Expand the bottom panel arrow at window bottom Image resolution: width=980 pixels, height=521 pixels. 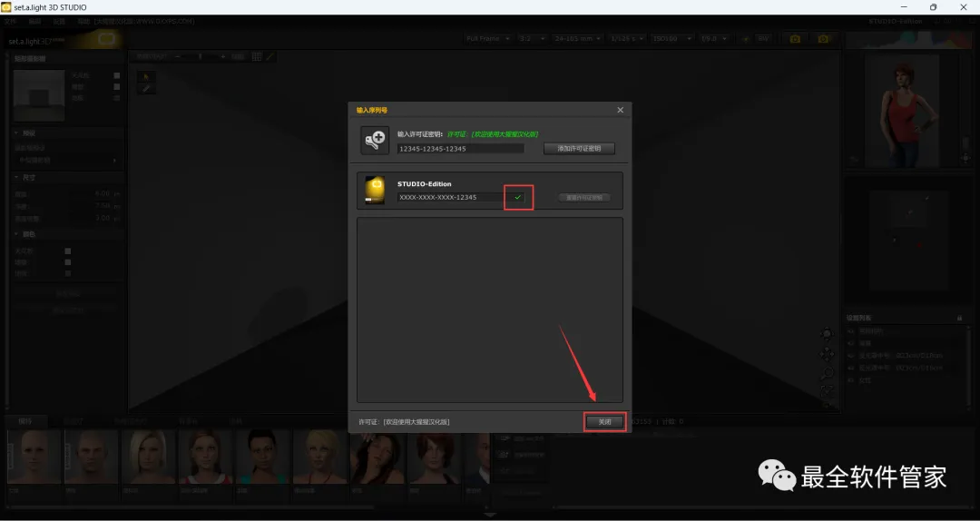490,515
